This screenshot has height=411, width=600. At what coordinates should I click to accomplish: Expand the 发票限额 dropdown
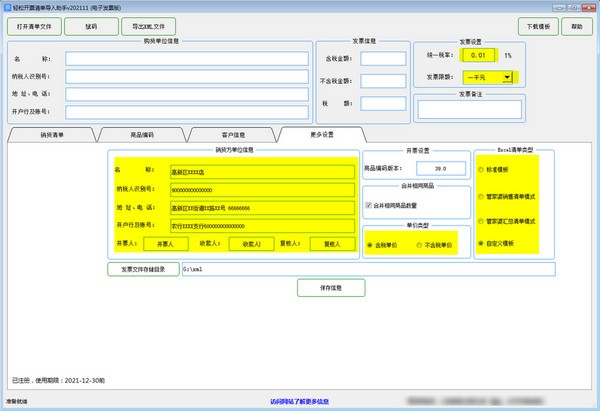point(508,77)
